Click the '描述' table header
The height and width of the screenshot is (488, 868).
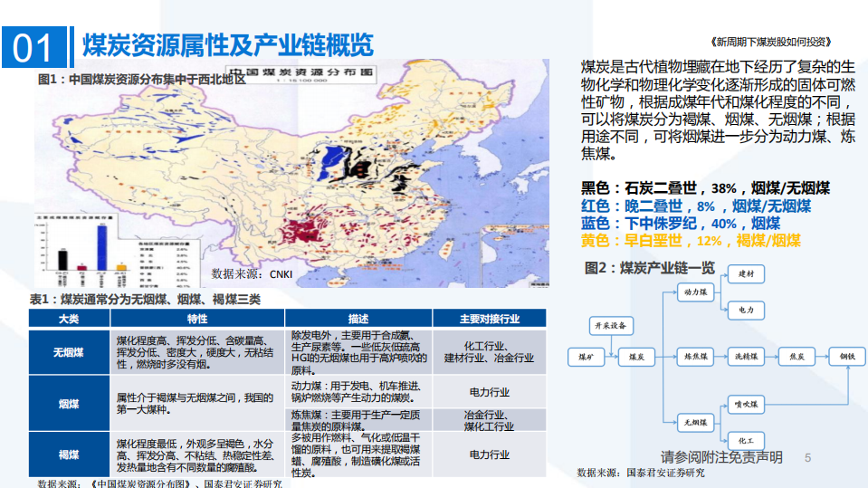click(x=358, y=319)
